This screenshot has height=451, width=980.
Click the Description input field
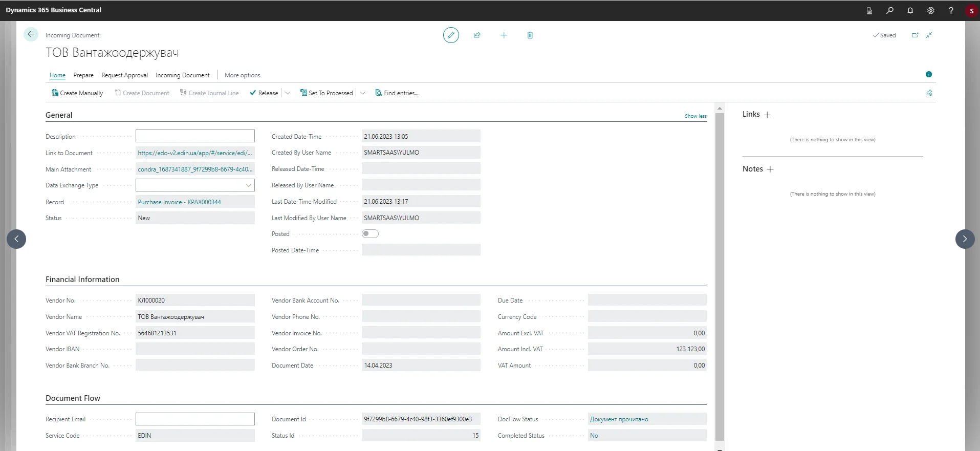[195, 136]
